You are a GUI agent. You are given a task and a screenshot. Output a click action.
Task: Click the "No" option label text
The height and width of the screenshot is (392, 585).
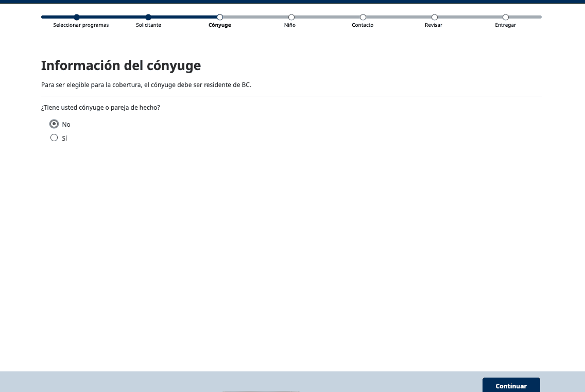[66, 125]
